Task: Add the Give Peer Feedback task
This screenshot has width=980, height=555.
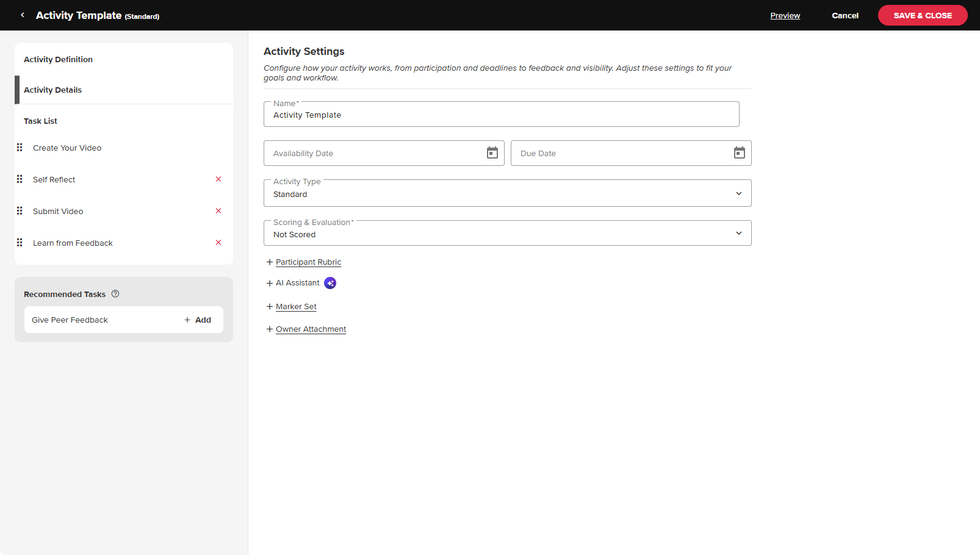Action: (x=198, y=320)
